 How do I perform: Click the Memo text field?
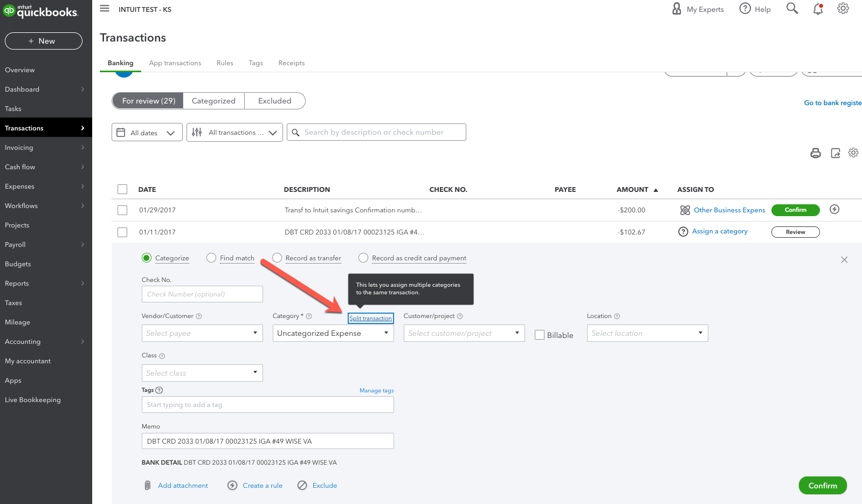268,441
